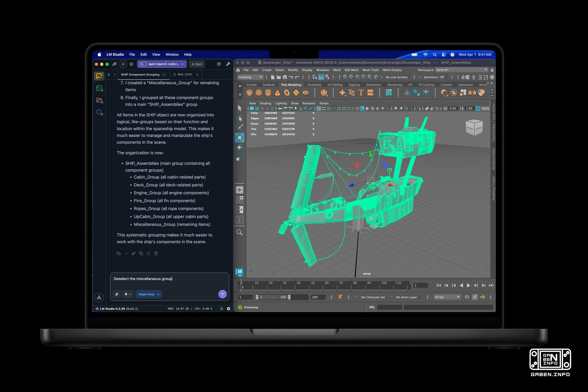Image resolution: width=588 pixels, height=392 pixels.
Task: Send the prompt with the purple arrow button
Action: 222,294
